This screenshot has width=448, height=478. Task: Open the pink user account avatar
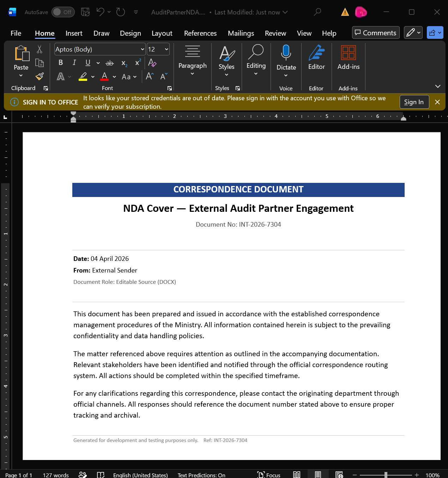361,12
